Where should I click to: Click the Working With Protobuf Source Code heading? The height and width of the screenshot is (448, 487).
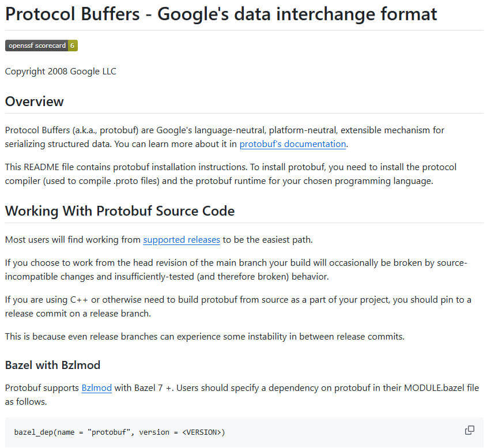[120, 211]
